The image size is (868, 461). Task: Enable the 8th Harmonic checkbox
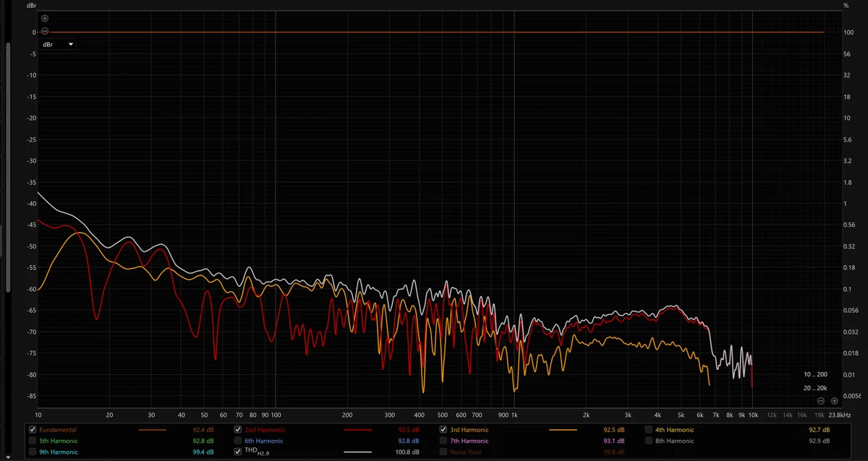pyautogui.click(x=649, y=441)
